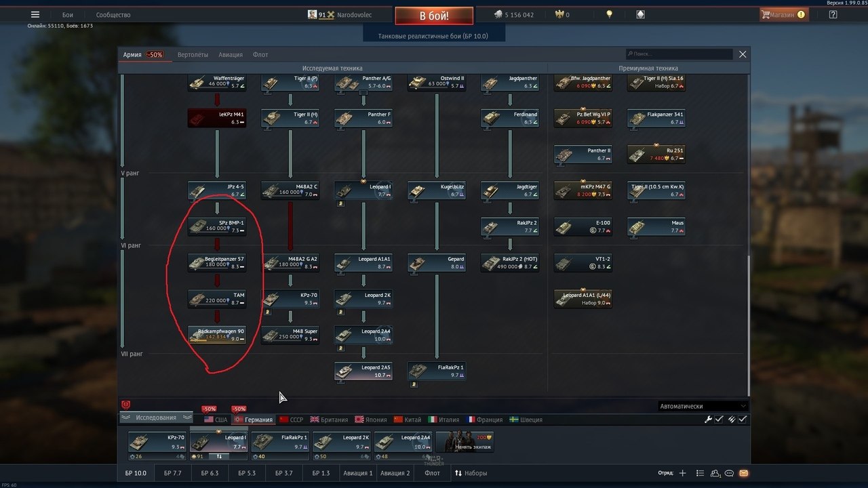Select game mode Танковые реалистичные бои
The height and width of the screenshot is (488, 868).
point(434,36)
